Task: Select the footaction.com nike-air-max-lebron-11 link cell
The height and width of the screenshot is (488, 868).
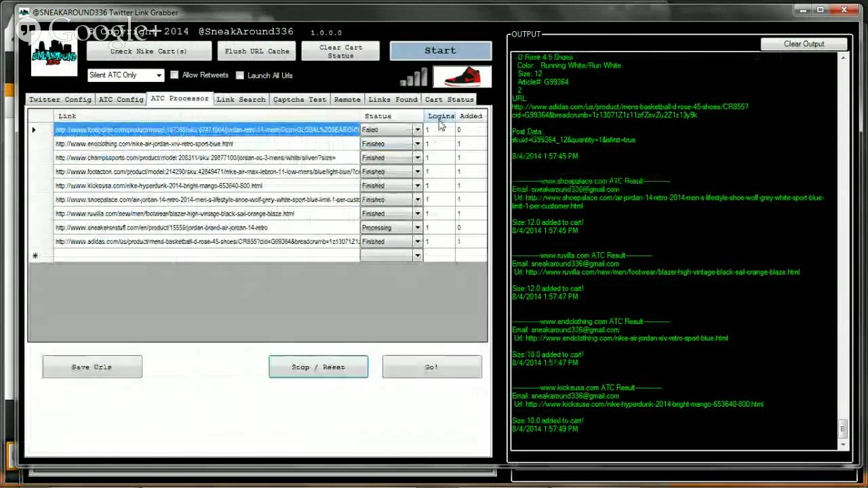Action: tap(207, 171)
